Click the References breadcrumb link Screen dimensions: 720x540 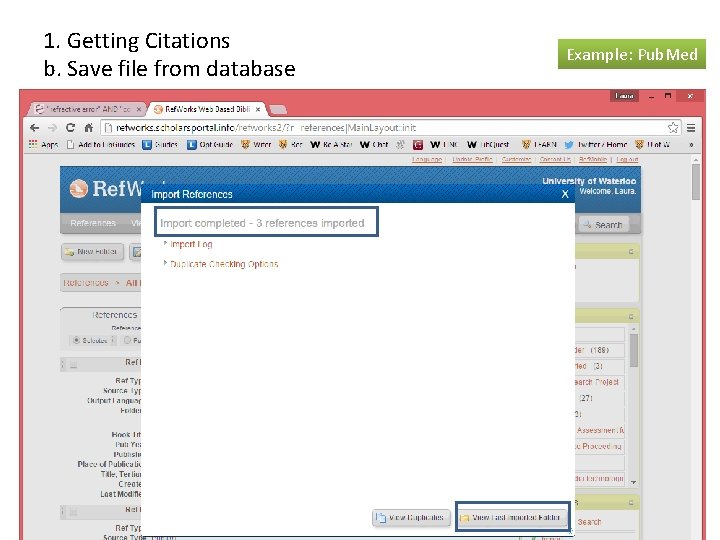(86, 282)
